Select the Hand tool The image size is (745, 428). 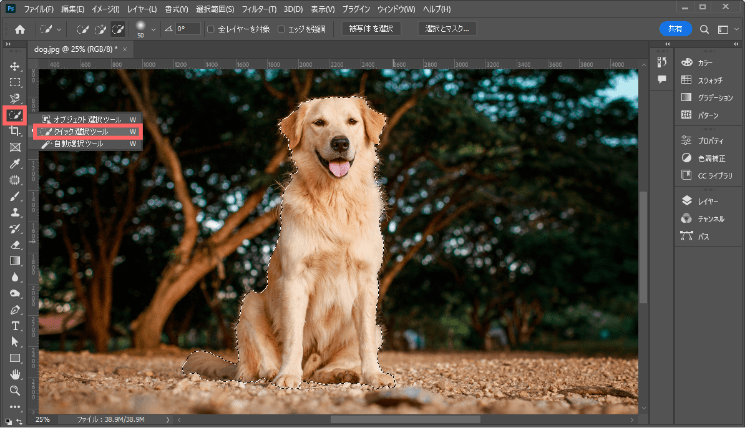(15, 374)
